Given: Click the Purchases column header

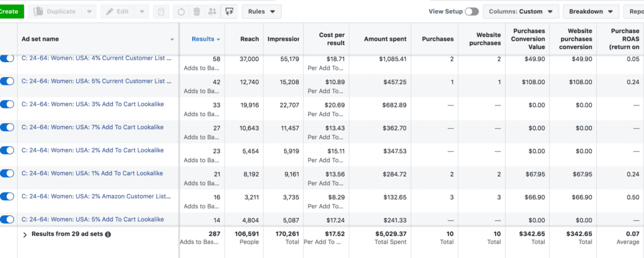Looking at the screenshot, I should 438,39.
